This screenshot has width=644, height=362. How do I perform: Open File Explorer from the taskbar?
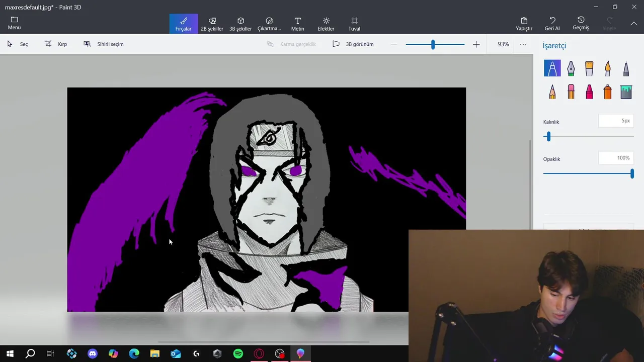154,354
